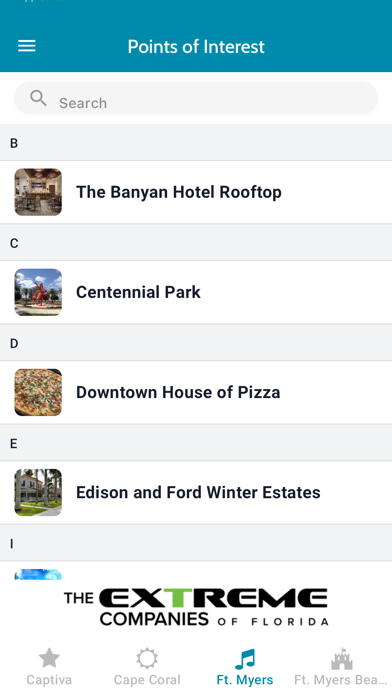This screenshot has width=392, height=696.
Task: Tap the Edison Ford Estates thumbnail
Action: coord(38,493)
